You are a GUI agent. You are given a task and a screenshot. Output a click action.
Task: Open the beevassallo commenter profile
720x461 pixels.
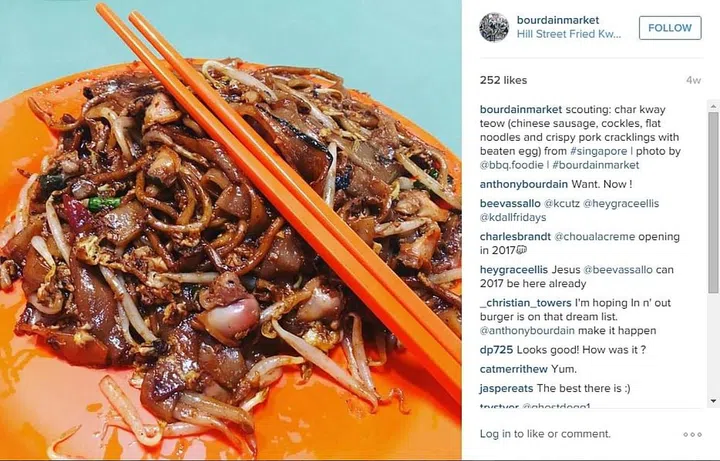tap(510, 203)
